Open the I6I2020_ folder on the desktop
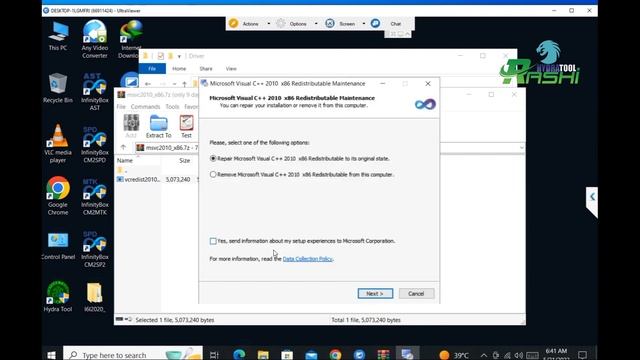Viewport: 640px width, 360px height. (95, 298)
